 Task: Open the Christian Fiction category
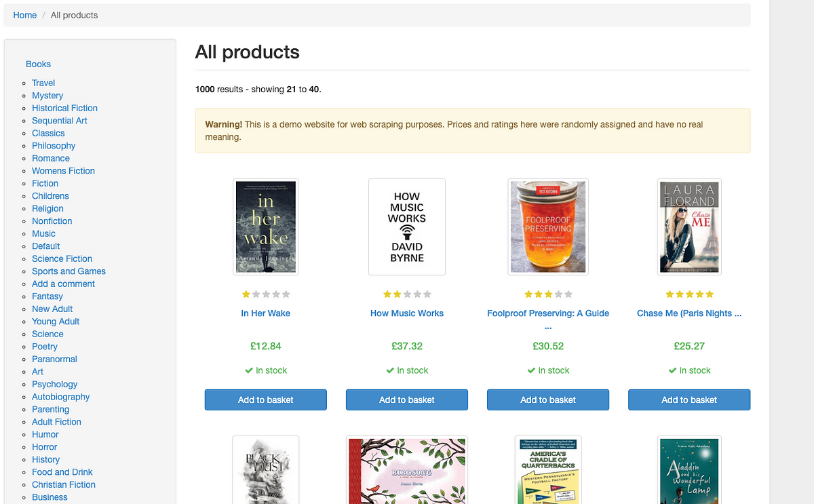coord(64,484)
